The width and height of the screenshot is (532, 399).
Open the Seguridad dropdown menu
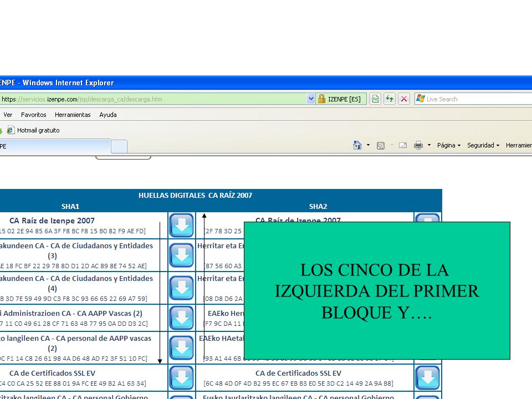(x=483, y=145)
